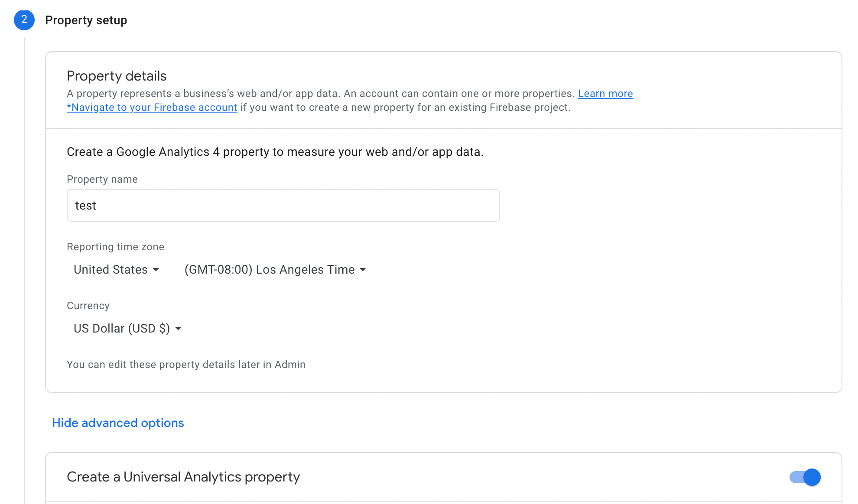Click text 'test' in property name box
Image resolution: width=858 pixels, height=504 pixels.
[x=86, y=206]
